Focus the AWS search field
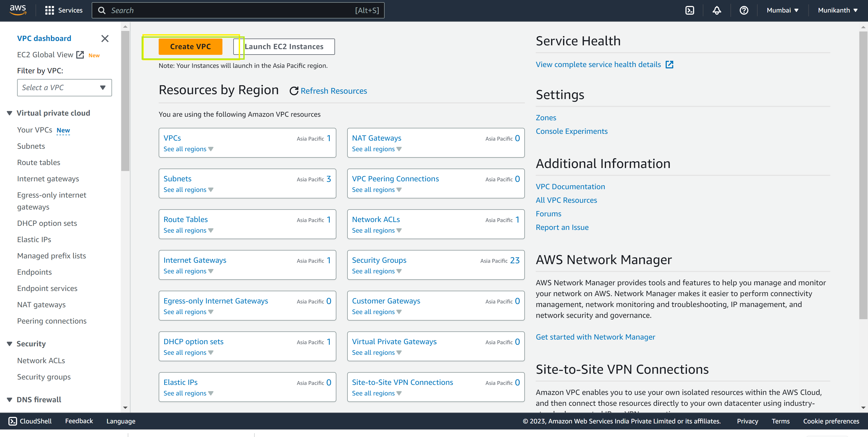 tap(238, 10)
